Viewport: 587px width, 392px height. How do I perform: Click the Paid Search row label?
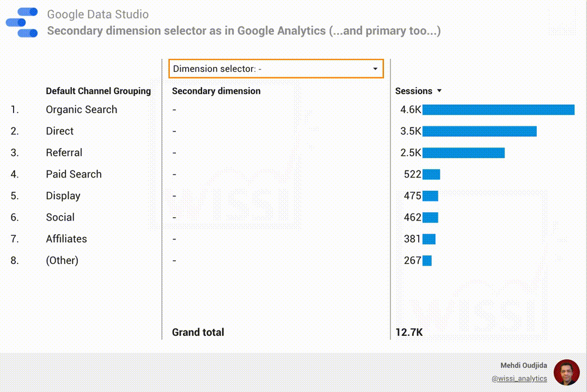(x=74, y=174)
